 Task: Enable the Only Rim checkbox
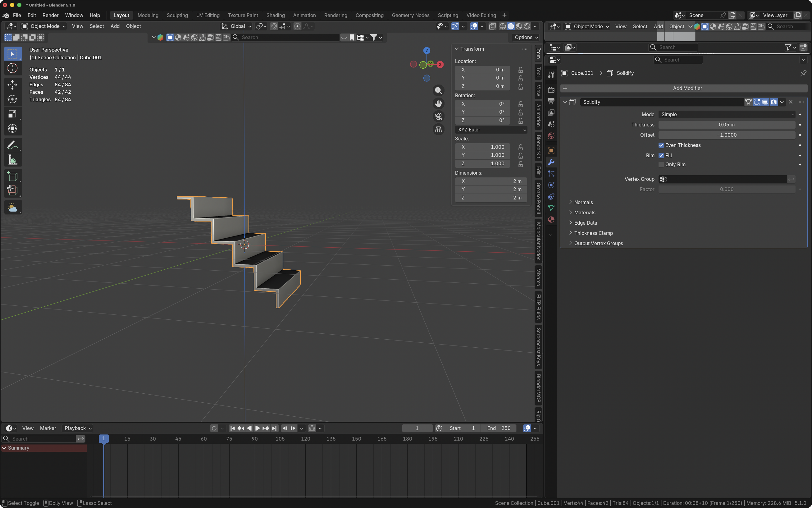click(x=661, y=164)
